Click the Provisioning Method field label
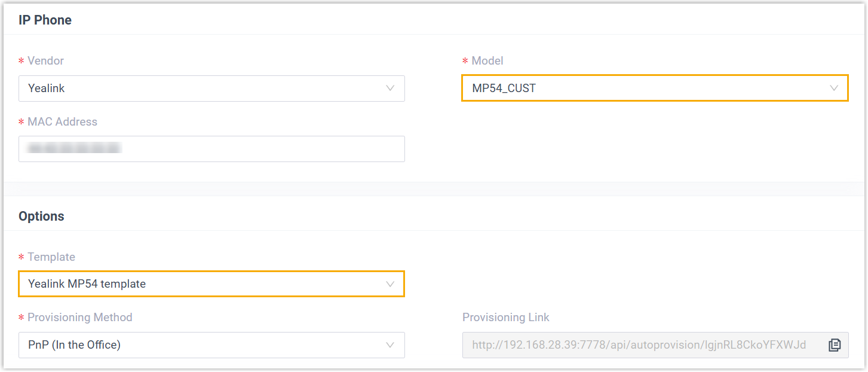This screenshot has height=372, width=868. point(80,317)
